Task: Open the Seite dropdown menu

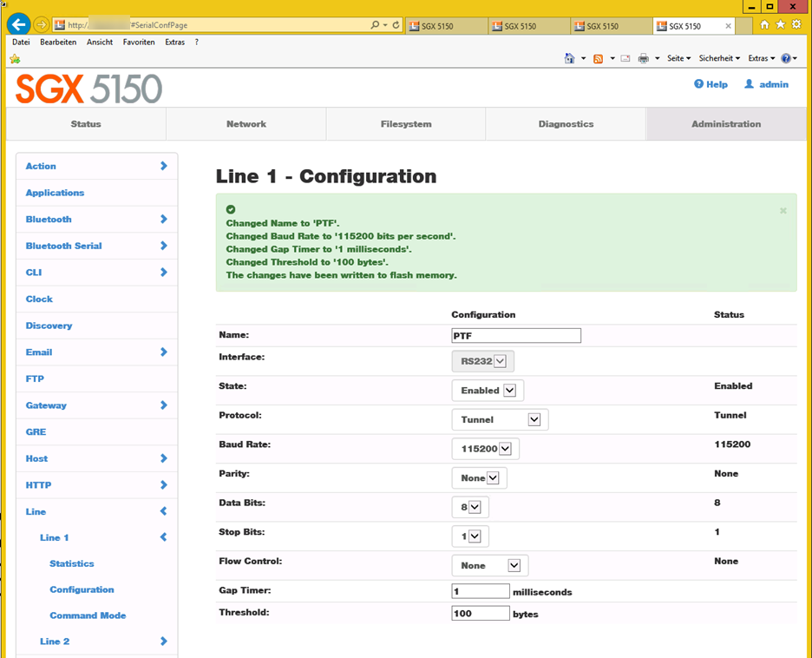Action: tap(679, 58)
